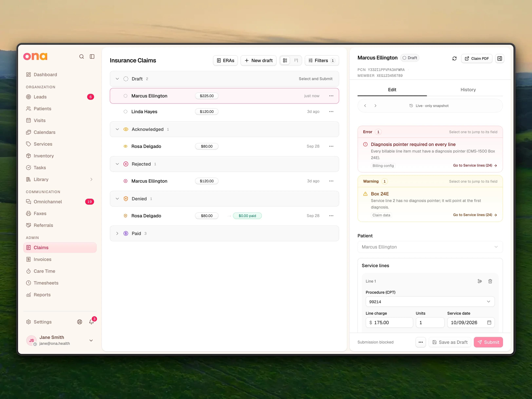Click the search magnifier icon in sidebar
Viewport: 532px width, 399px height.
82,57
